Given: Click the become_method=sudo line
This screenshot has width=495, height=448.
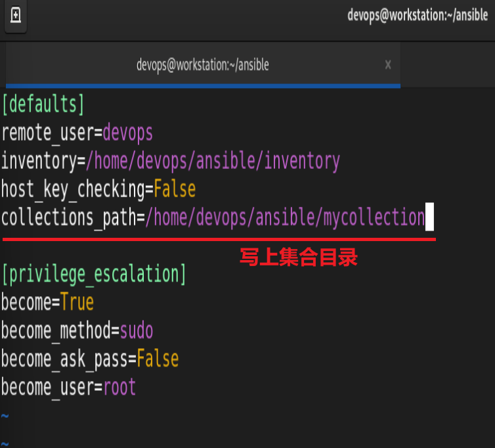Looking at the screenshot, I should [x=77, y=331].
